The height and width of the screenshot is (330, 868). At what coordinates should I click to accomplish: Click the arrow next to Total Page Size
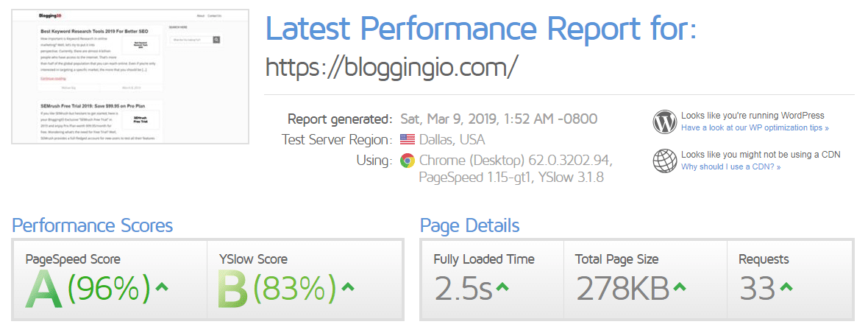pyautogui.click(x=679, y=287)
